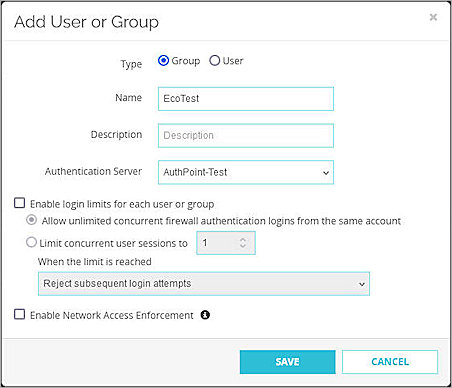This screenshot has width=452, height=388.
Task: Click the info icon beside Network Access Enforcement
Action: [x=205, y=315]
